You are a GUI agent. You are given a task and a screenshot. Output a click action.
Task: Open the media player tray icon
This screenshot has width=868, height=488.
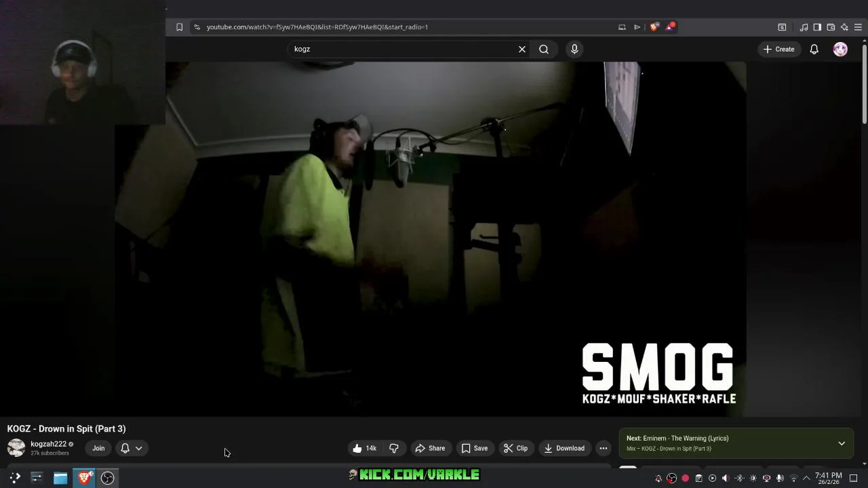pyautogui.click(x=712, y=479)
